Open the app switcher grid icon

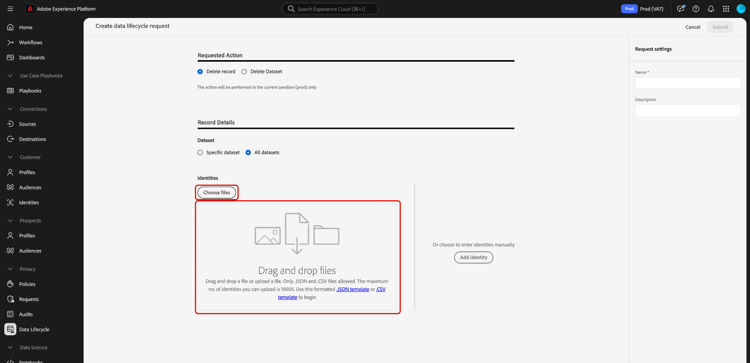tap(726, 9)
